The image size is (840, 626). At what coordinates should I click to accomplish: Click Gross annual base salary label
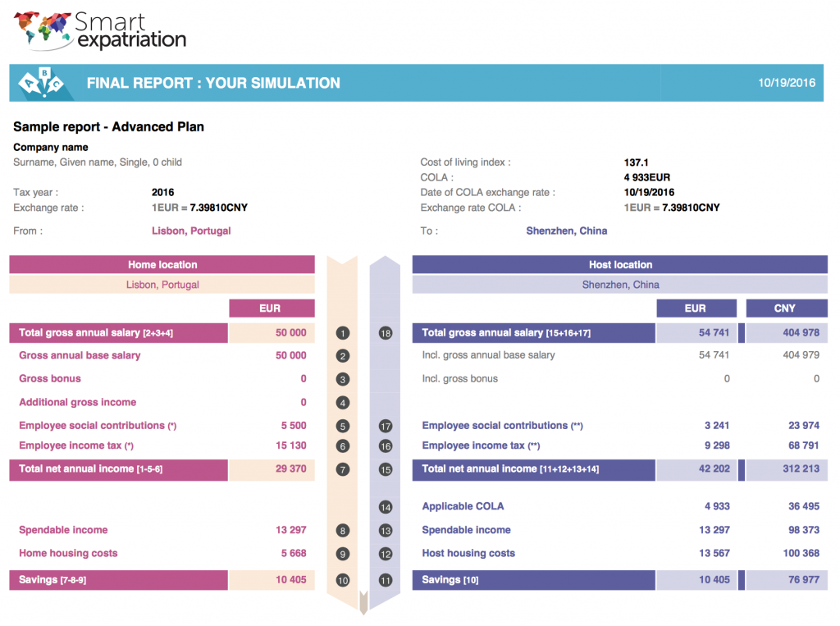pyautogui.click(x=80, y=355)
